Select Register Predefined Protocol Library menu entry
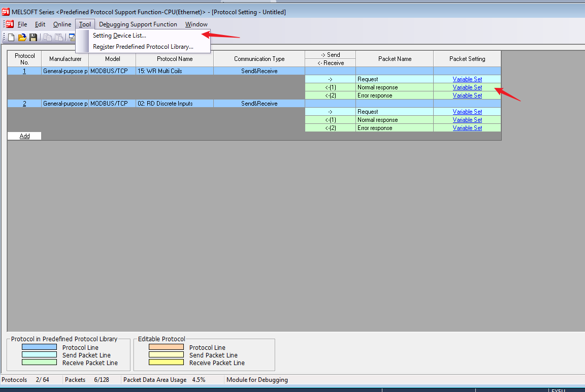 click(143, 47)
